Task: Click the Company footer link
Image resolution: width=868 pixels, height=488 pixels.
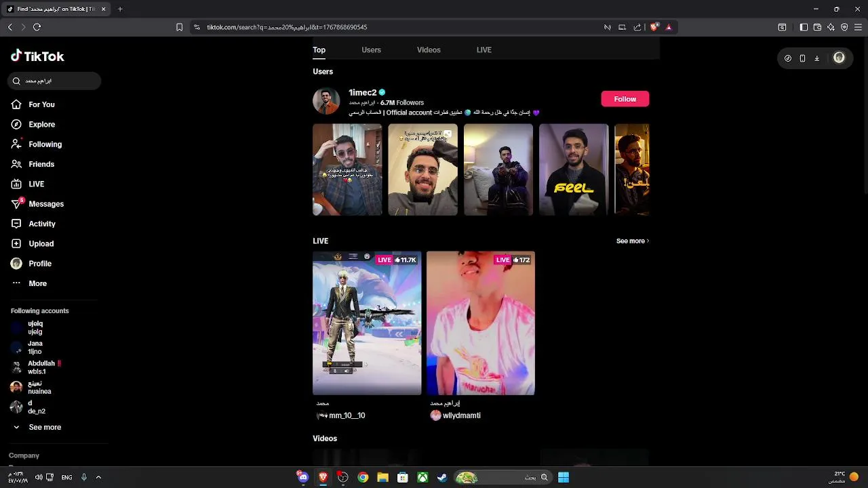Action: 24,455
